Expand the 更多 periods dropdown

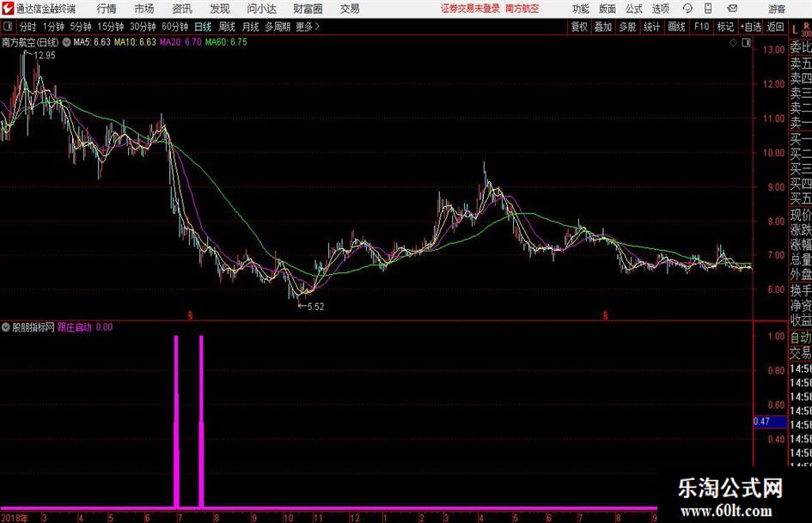coord(308,27)
